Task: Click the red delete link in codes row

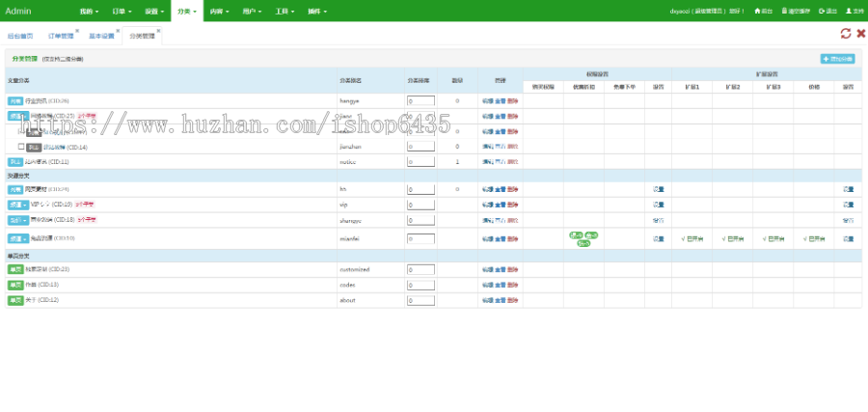Action: [513, 285]
